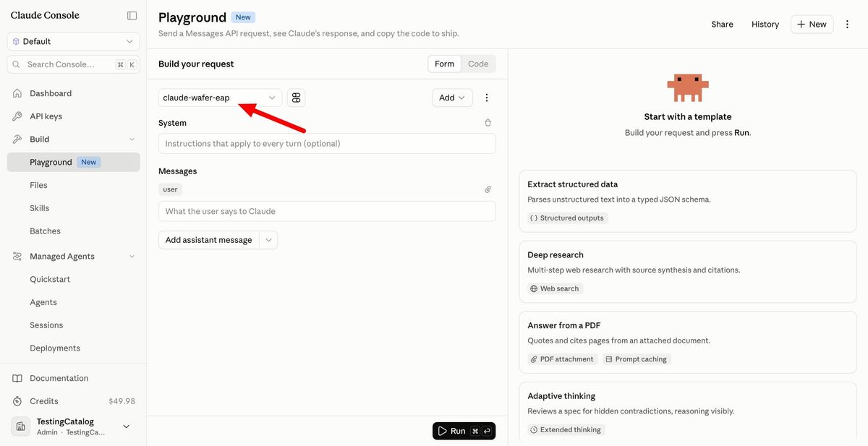Image resolution: width=868 pixels, height=446 pixels.
Task: Open the top-right more options menu
Action: click(x=847, y=25)
